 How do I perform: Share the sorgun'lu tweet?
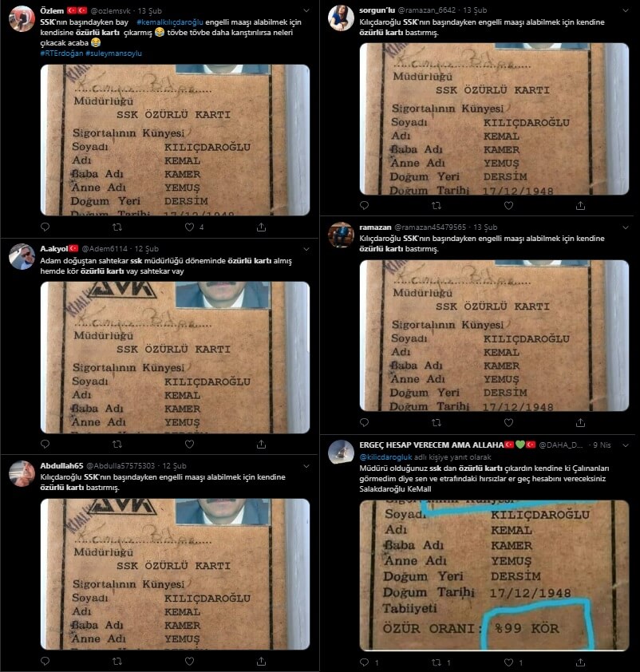[x=580, y=206]
